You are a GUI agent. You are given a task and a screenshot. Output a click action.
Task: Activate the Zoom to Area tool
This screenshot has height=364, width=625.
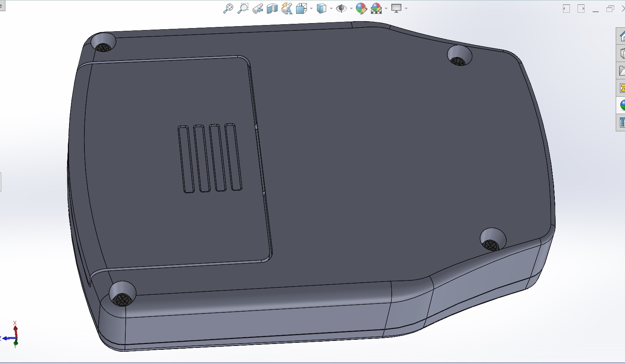click(x=243, y=8)
